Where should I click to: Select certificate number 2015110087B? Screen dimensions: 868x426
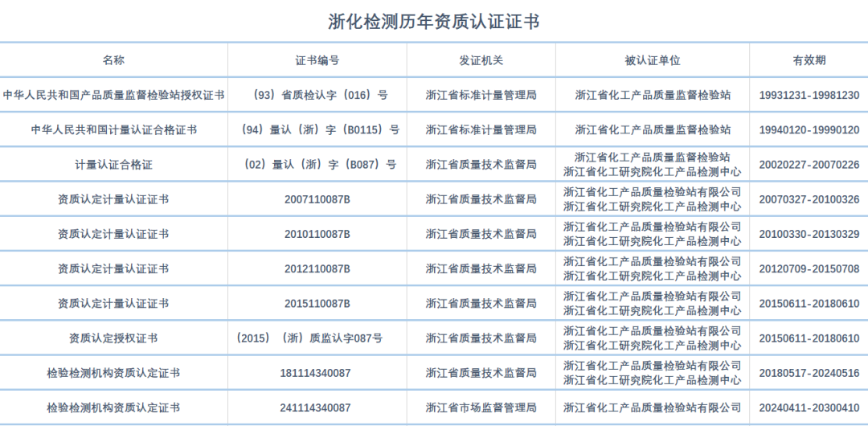pyautogui.click(x=317, y=303)
